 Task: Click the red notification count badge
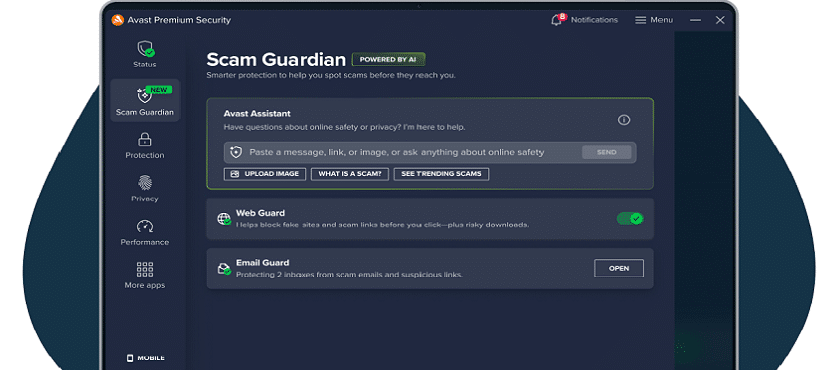[x=561, y=17]
